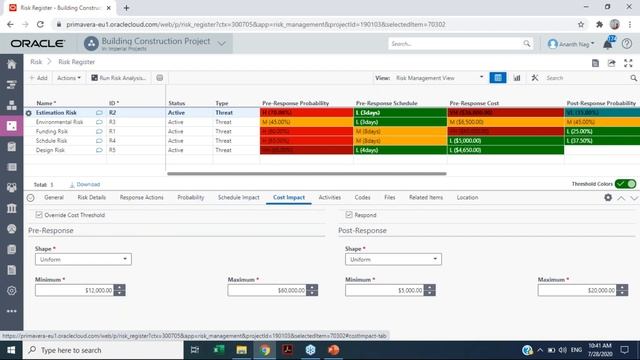Open Post-Response Shape dropdown
Image resolution: width=640 pixels, height=360 pixels.
(393, 259)
